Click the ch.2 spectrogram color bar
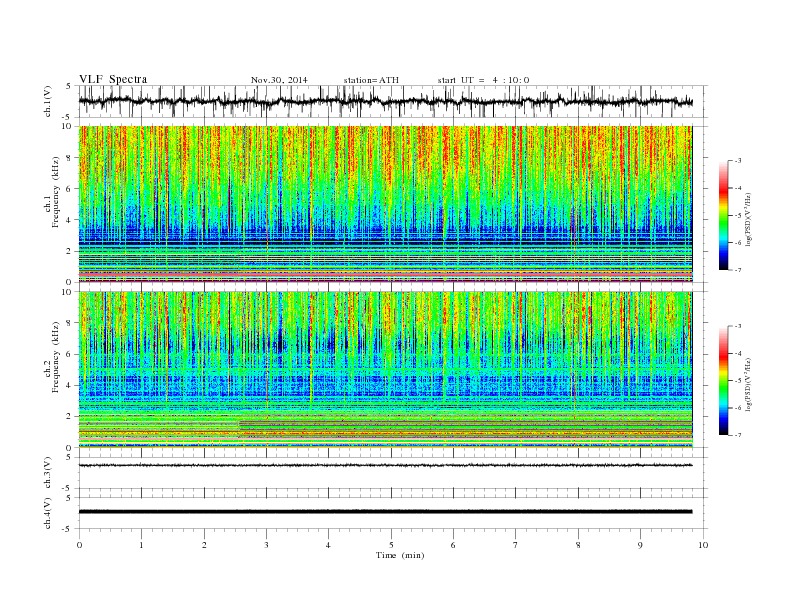This screenshot has height=612, width=792. 723,381
